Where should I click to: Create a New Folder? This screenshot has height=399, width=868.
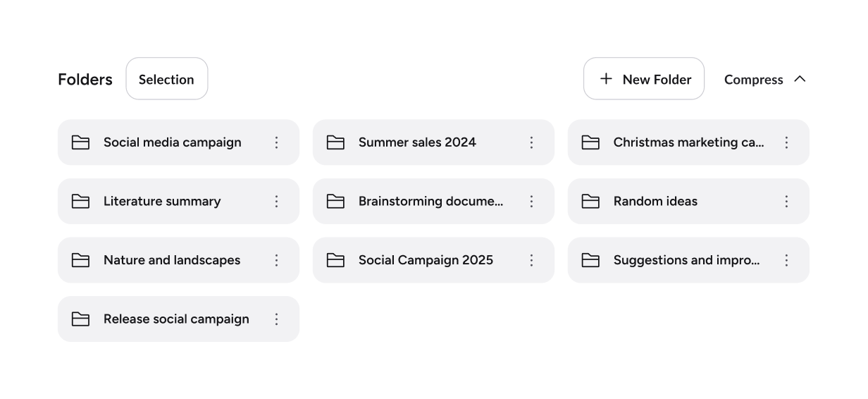643,79
